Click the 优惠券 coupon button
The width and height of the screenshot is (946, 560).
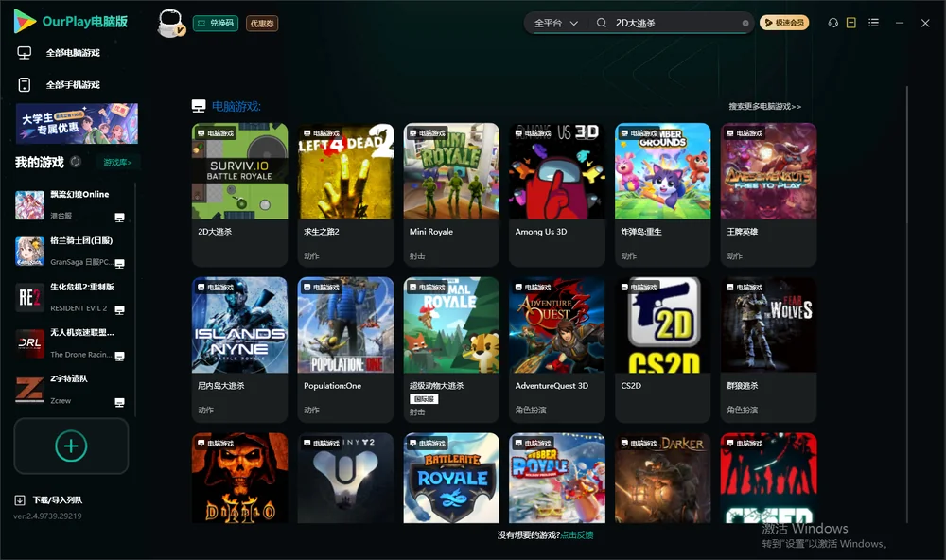click(x=262, y=24)
